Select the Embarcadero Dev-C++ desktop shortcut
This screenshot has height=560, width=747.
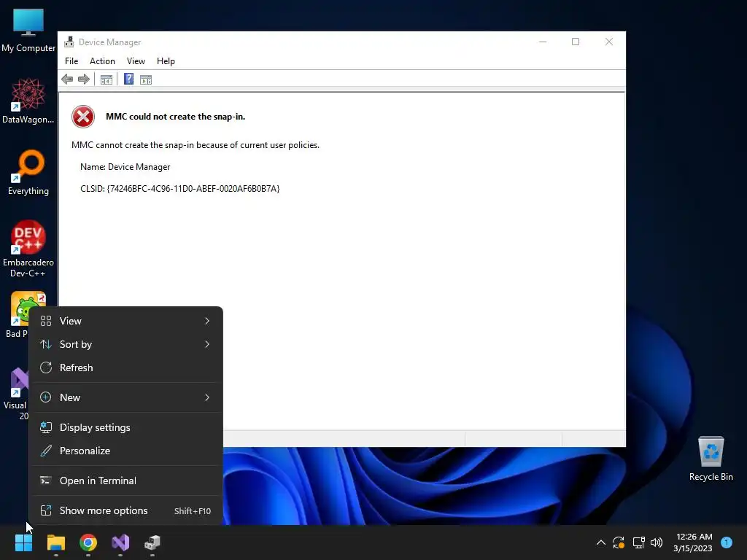[x=28, y=249]
